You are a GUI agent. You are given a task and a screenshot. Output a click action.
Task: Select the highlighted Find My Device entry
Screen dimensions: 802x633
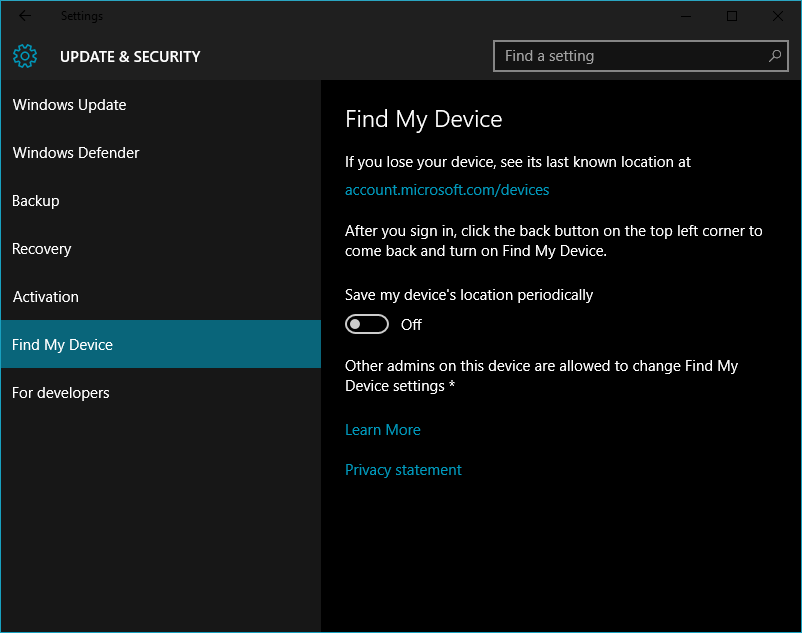tap(62, 344)
